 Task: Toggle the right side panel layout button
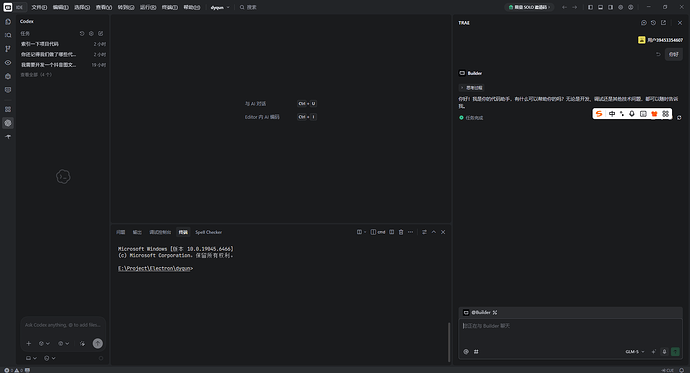tap(610, 7)
